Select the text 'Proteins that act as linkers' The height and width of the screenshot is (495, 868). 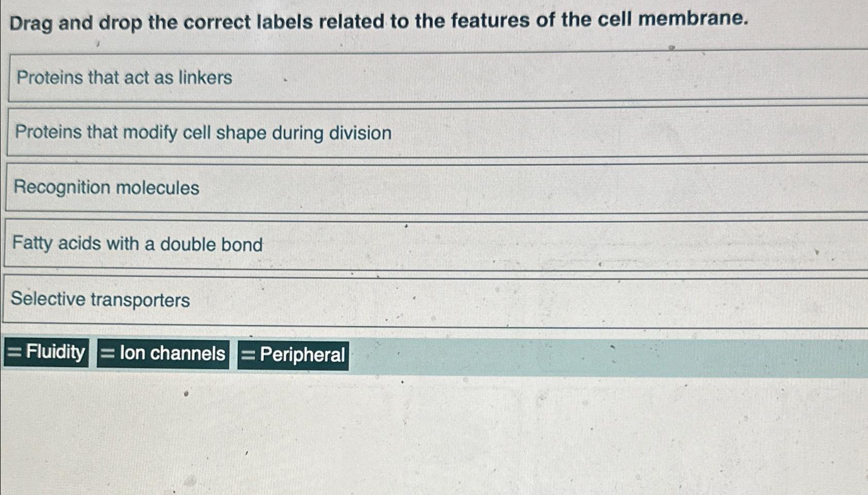(123, 78)
